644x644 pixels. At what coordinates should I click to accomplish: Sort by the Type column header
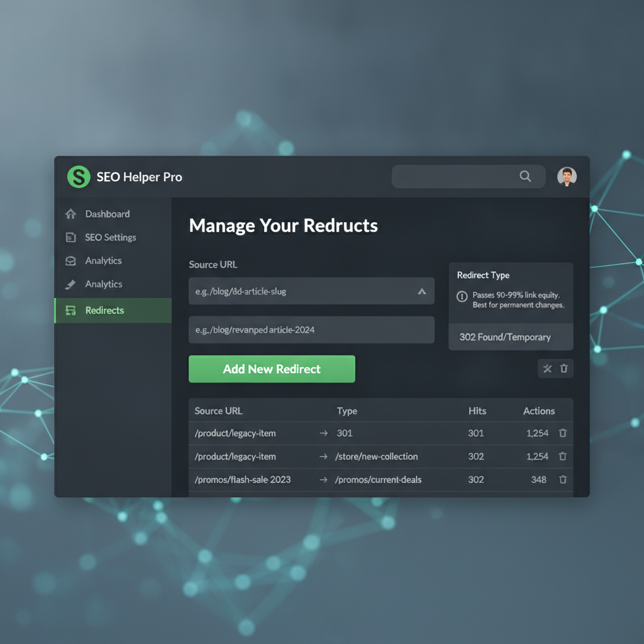(347, 411)
